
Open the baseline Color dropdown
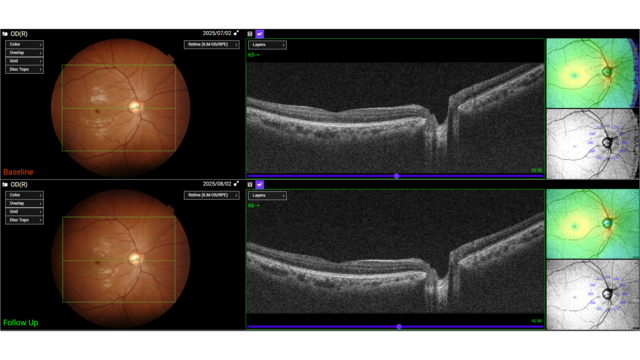click(24, 44)
